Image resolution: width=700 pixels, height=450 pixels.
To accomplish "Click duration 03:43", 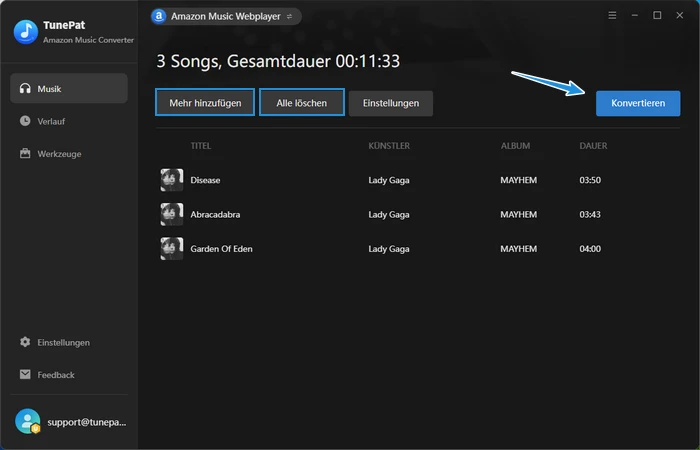I will click(x=590, y=214).
